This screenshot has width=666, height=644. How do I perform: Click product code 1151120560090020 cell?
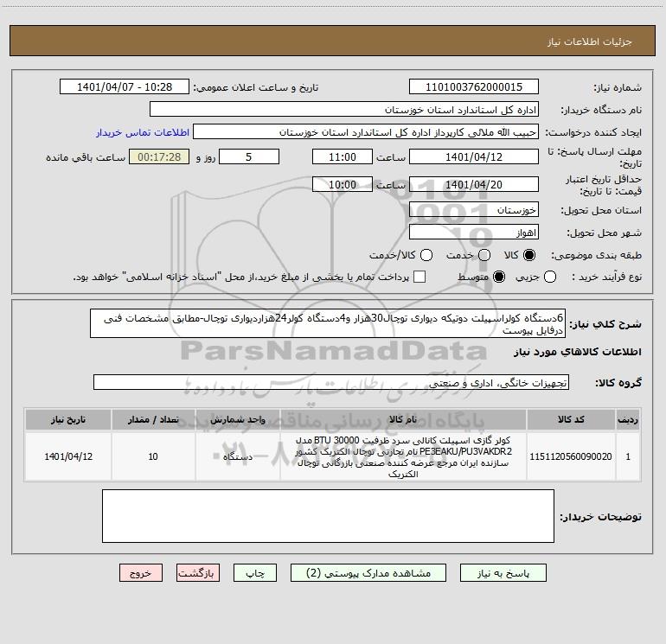pyautogui.click(x=571, y=456)
